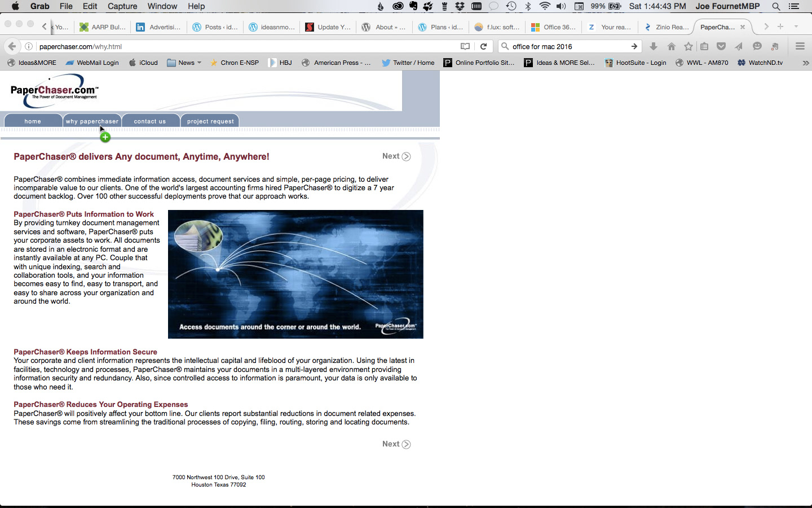Viewport: 812px width, 508px height.
Task: Open the Apple menu
Action: (x=15, y=6)
